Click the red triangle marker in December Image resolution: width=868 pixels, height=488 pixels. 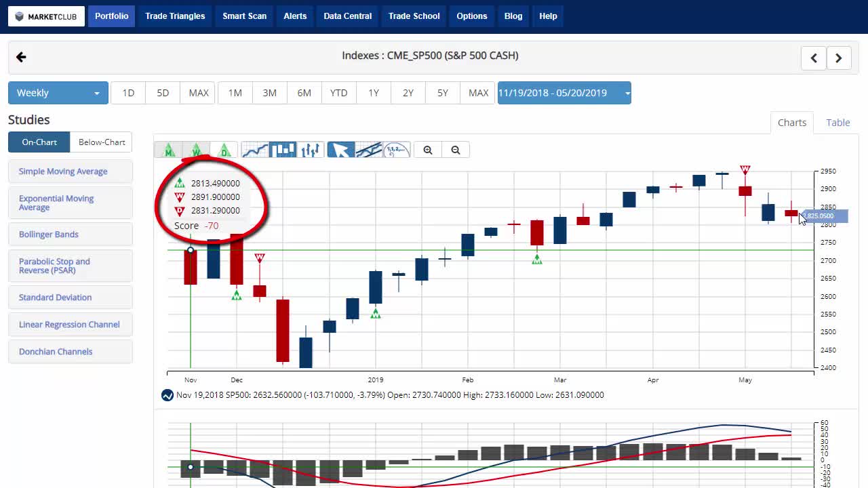pyautogui.click(x=259, y=258)
